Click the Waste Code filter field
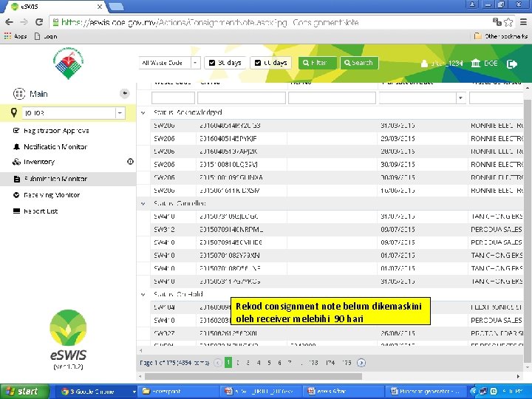The height and width of the screenshot is (399, 532). [173, 98]
